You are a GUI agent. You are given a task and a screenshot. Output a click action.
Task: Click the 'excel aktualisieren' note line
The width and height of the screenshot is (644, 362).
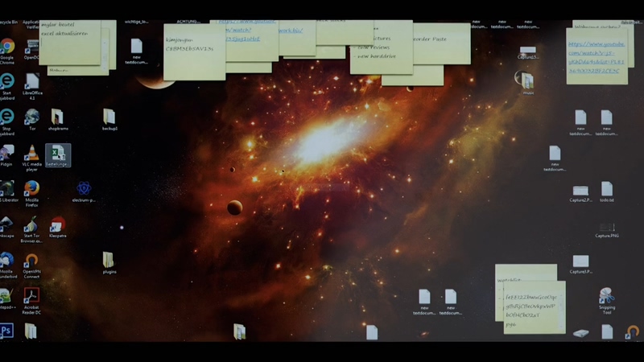[64, 34]
